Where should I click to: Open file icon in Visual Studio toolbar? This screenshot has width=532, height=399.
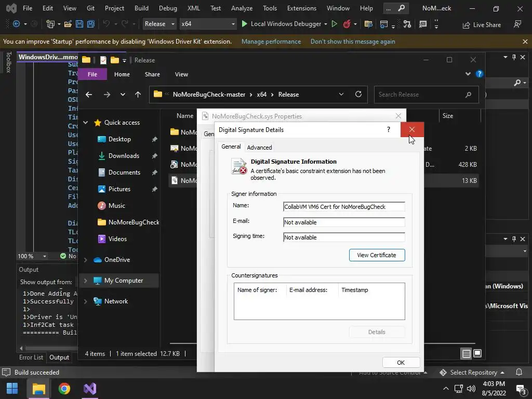68,24
